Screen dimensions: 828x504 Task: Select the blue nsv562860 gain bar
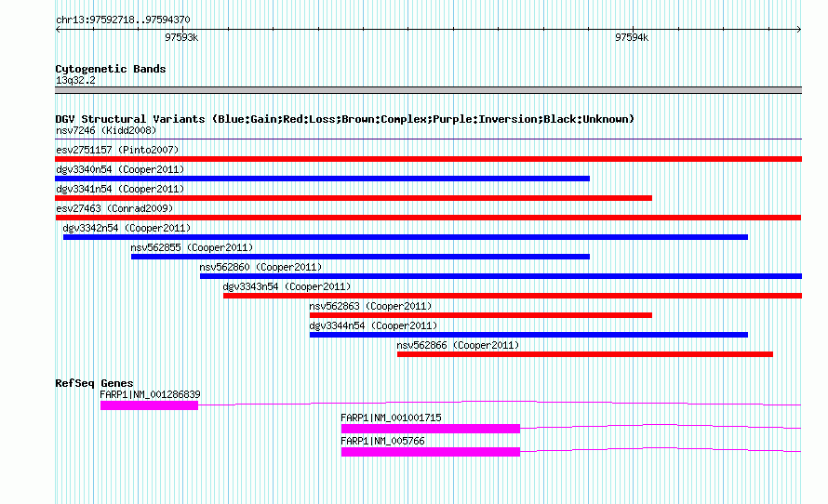[501, 276]
